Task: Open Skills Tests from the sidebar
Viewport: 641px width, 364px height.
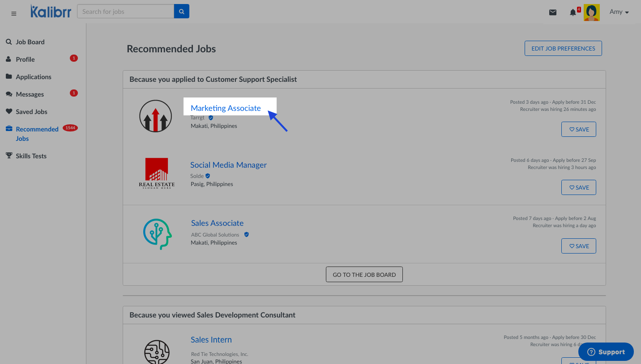Action: pyautogui.click(x=31, y=156)
